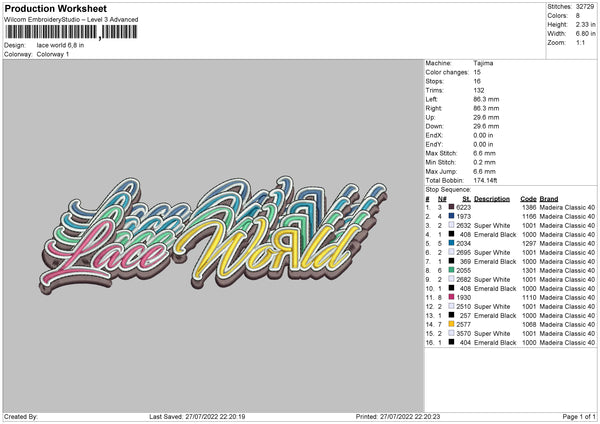Click the 'EndX:' label
Screen dimensions: 600x424
(434, 135)
